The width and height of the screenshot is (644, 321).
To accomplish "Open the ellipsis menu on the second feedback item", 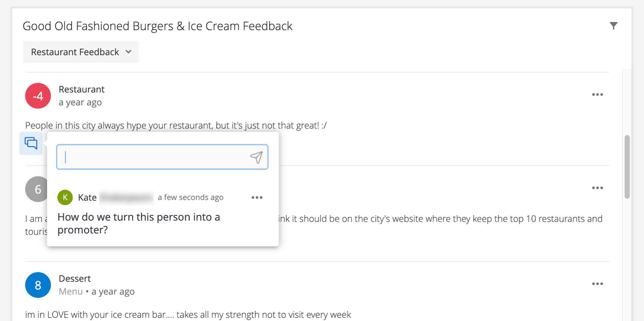I will click(597, 188).
